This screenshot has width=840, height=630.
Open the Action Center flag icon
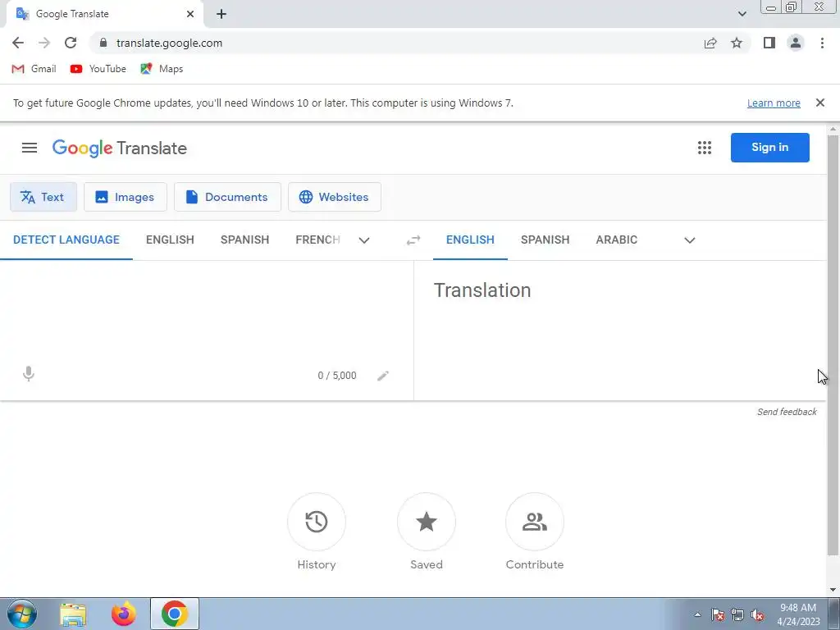(717, 614)
